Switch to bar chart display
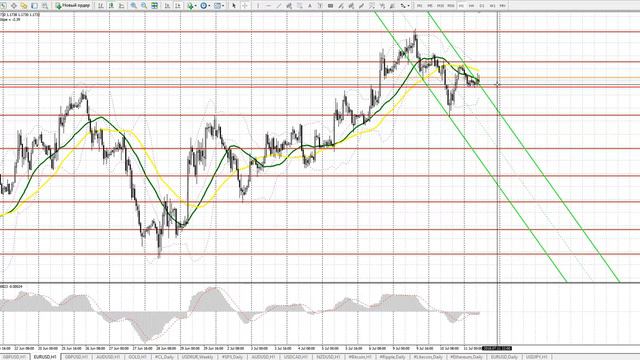 [x=100, y=6]
